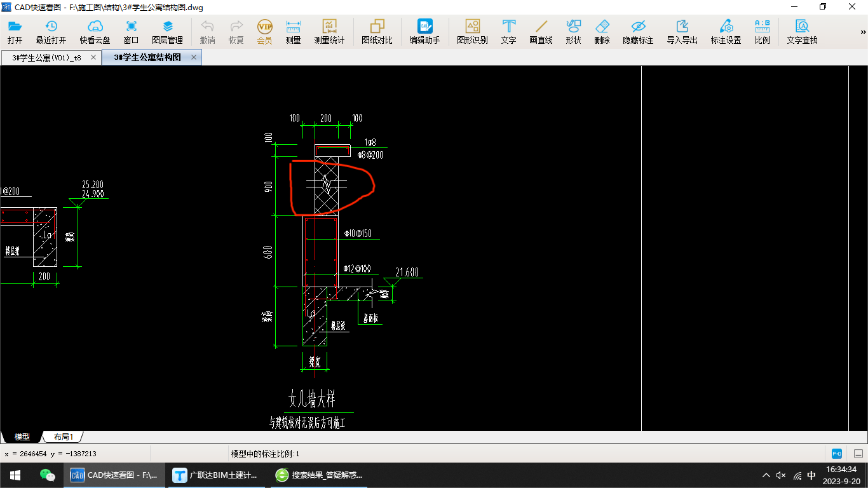868x488 pixels.
Task: Switch to 广联达BIM土建计 taskbar window
Action: coord(216,475)
